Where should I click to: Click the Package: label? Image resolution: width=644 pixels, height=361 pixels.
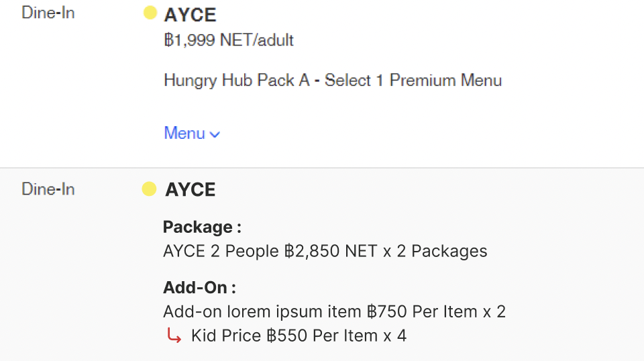coord(202,227)
